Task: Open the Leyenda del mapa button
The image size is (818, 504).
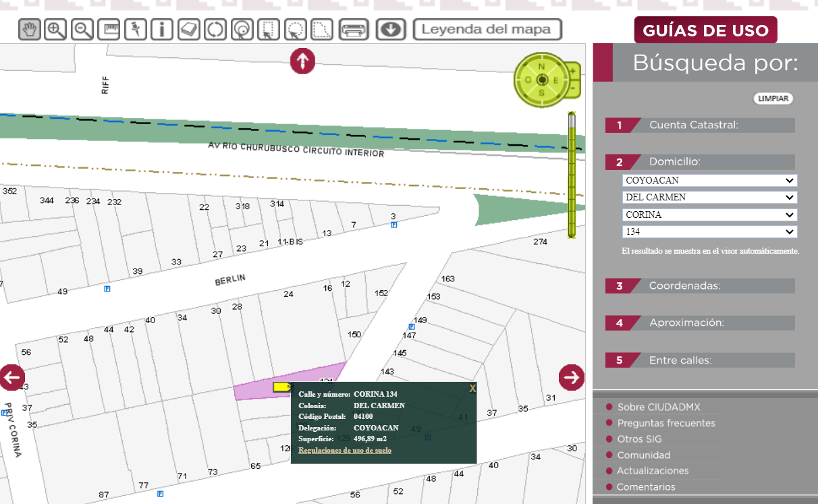Action: (487, 30)
